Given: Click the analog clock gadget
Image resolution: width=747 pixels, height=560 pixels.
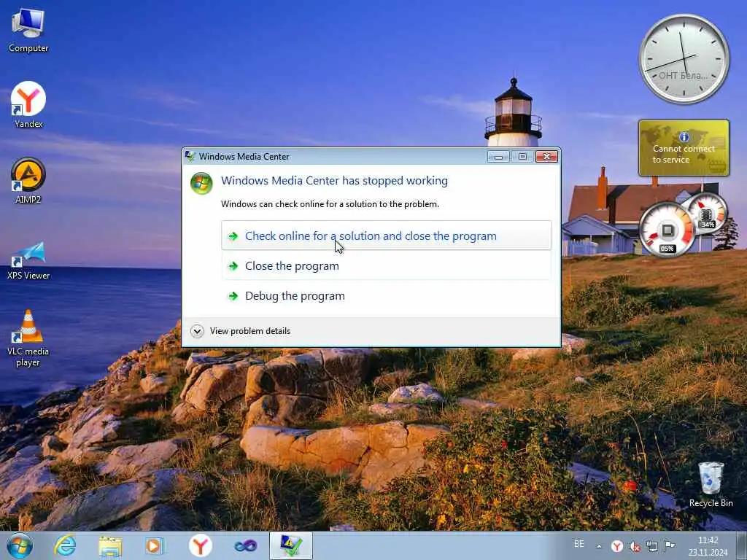Looking at the screenshot, I should point(684,59).
